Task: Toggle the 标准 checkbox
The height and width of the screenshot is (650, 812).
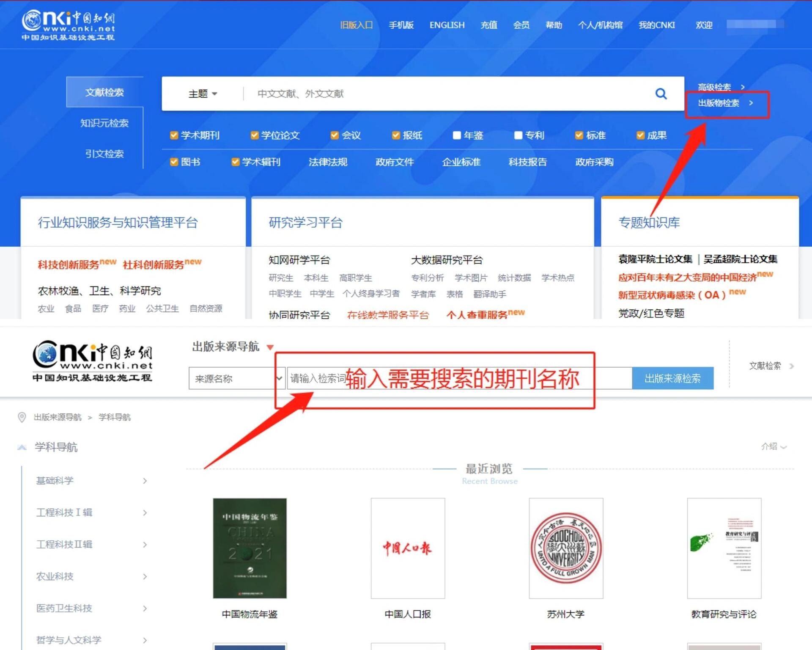Action: [x=579, y=135]
